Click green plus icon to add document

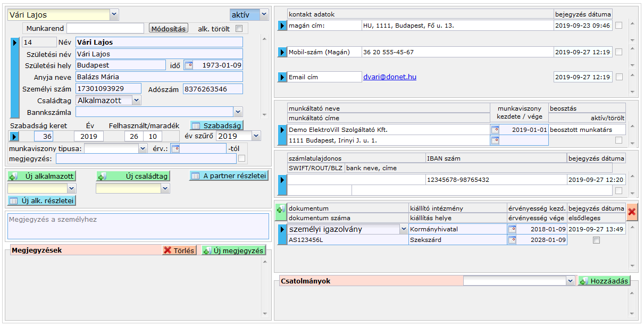pyautogui.click(x=280, y=210)
